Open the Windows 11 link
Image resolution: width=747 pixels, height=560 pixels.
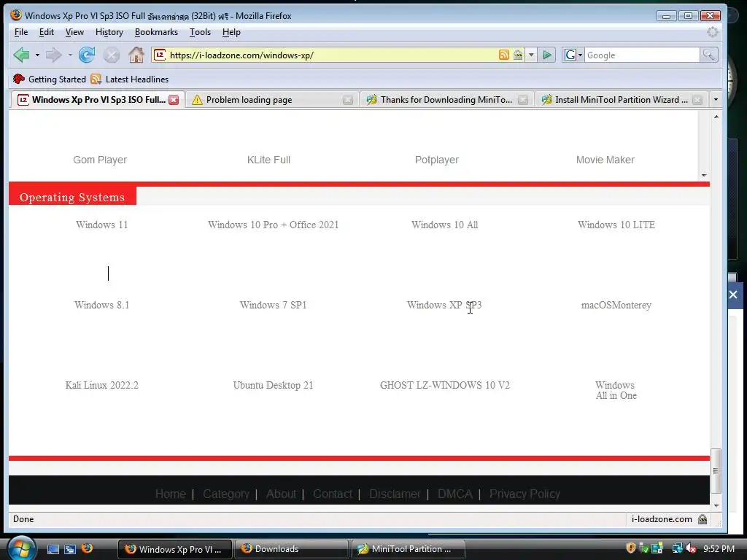point(102,225)
